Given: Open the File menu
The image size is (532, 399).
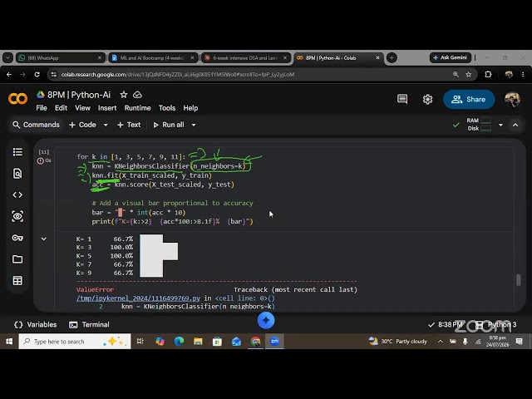Looking at the screenshot, I should [x=42, y=108].
